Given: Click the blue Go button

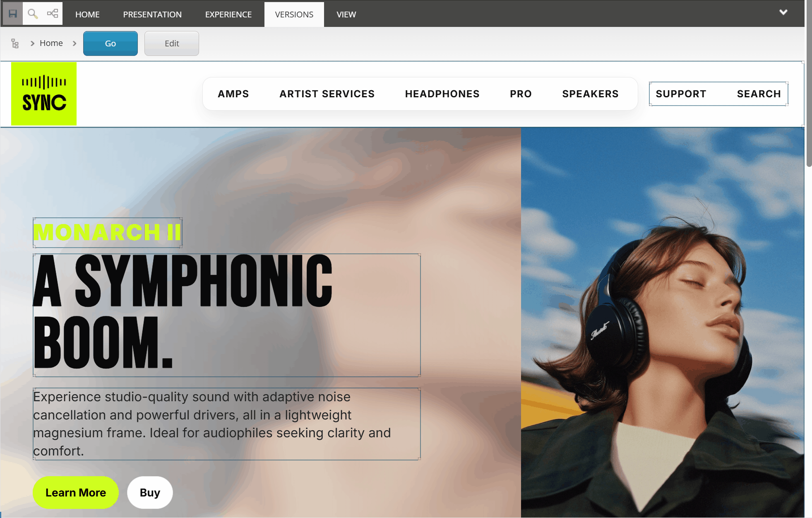Looking at the screenshot, I should click(x=111, y=43).
